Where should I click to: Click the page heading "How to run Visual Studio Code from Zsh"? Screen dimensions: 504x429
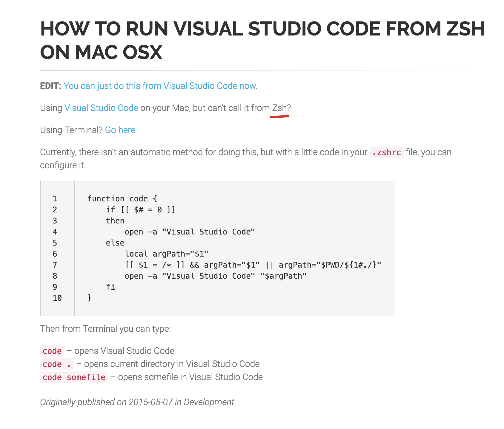(262, 41)
